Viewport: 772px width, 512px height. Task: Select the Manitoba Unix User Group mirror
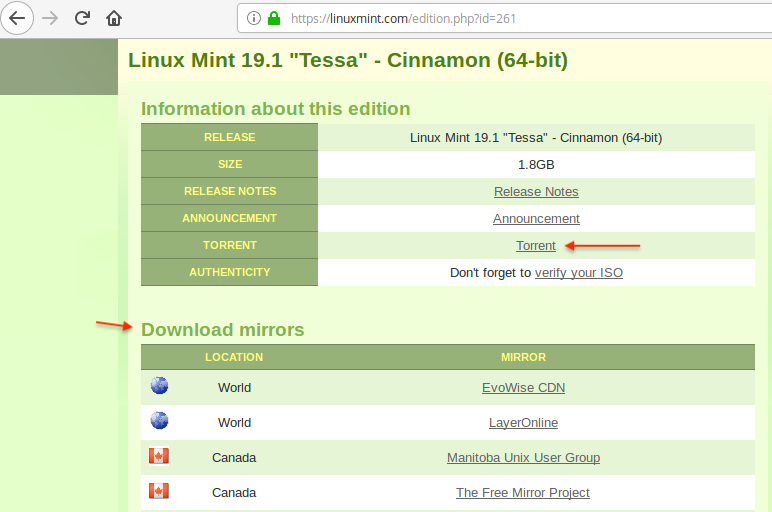point(523,458)
